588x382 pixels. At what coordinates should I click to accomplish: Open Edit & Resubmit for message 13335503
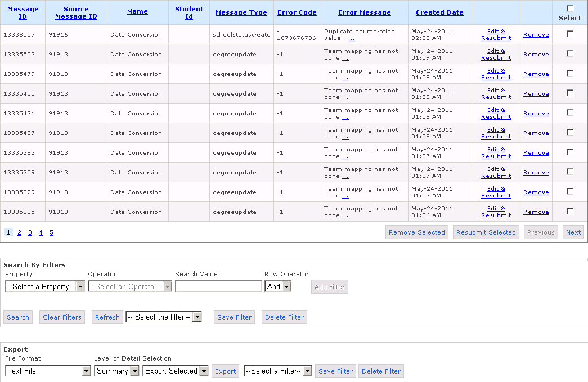(x=496, y=55)
